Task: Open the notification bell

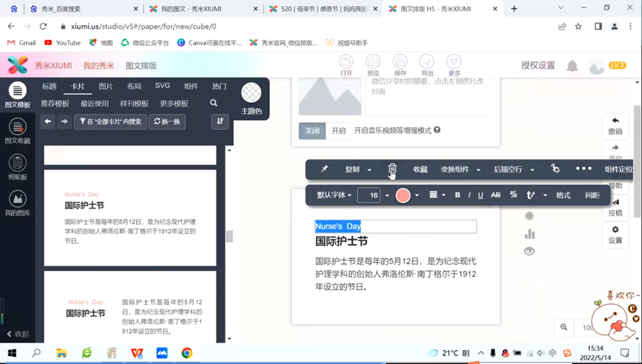Action: tap(572, 65)
